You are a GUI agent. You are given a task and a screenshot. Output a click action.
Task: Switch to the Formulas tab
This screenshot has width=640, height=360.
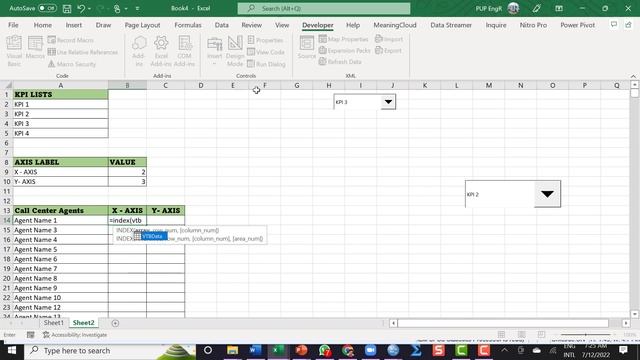188,25
